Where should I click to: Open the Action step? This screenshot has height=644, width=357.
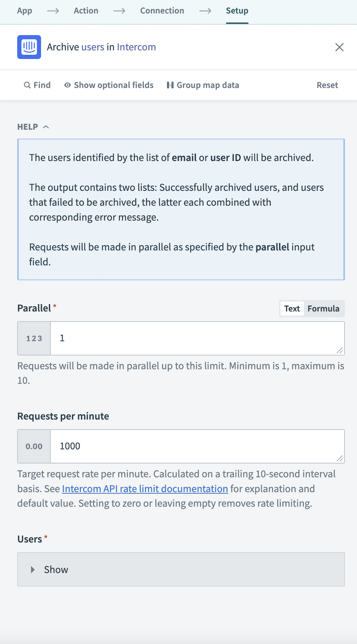click(86, 11)
